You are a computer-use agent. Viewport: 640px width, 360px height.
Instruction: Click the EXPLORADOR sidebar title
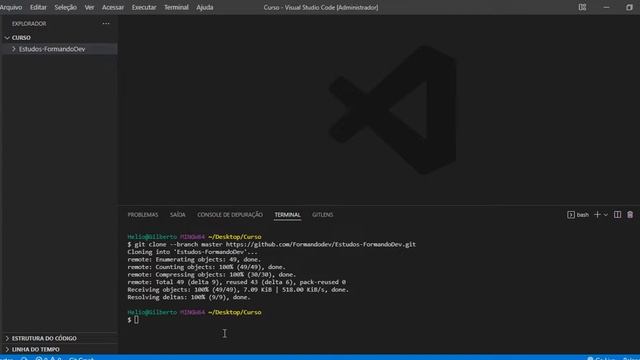click(x=29, y=24)
